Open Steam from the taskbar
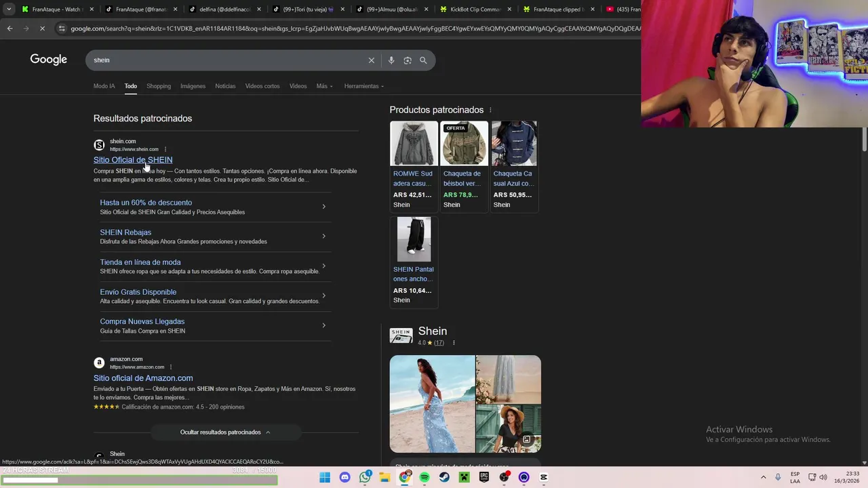The width and height of the screenshot is (868, 488). (444, 477)
